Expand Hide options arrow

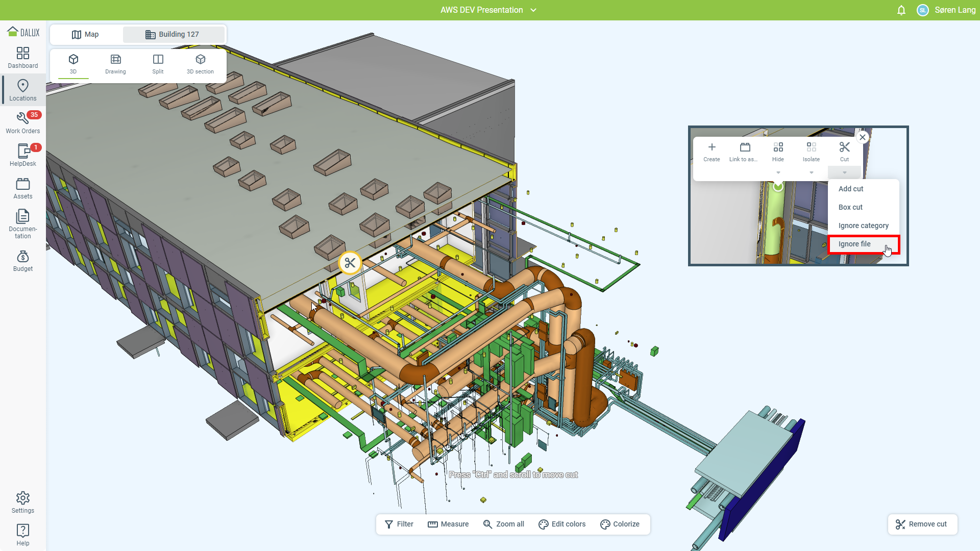pos(778,172)
